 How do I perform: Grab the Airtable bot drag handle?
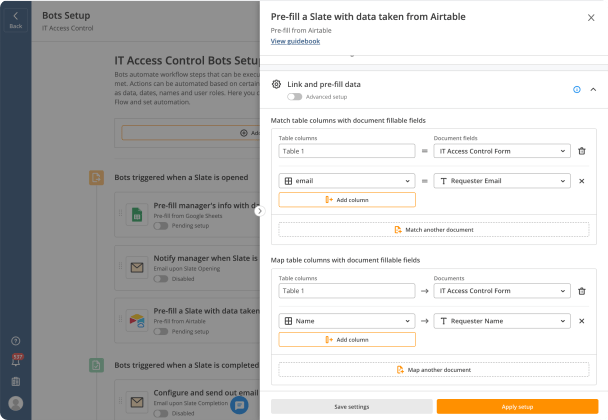[x=120, y=319]
